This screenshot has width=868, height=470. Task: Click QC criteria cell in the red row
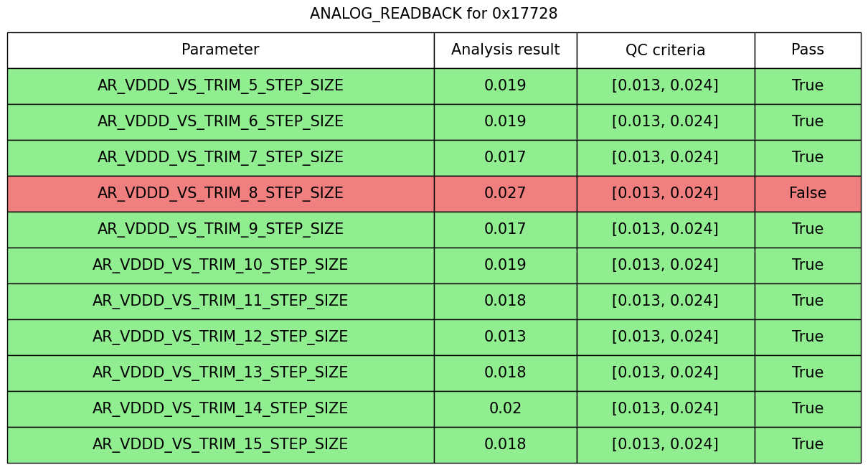point(665,194)
